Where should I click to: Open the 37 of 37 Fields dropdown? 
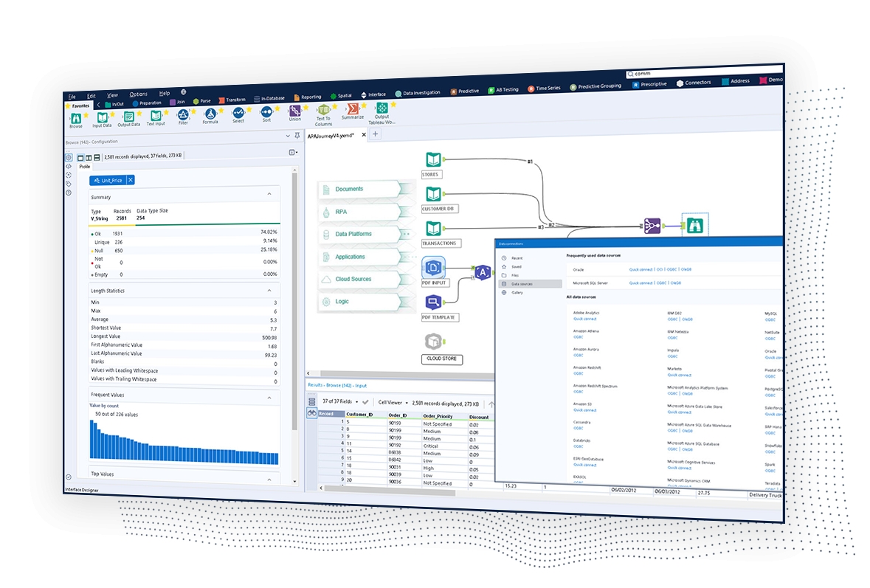pos(340,401)
